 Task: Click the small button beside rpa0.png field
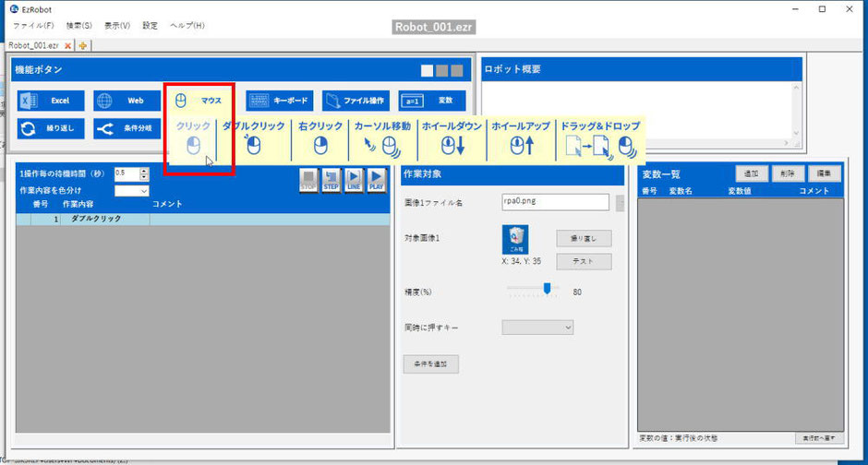(620, 203)
